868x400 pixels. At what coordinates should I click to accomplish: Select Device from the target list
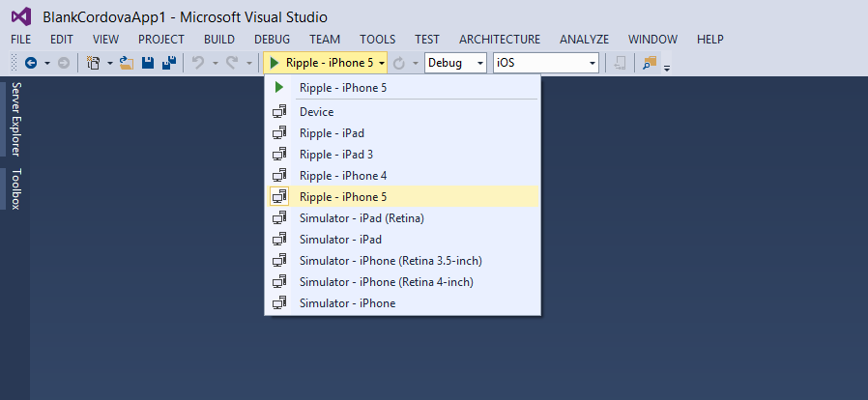(316, 112)
